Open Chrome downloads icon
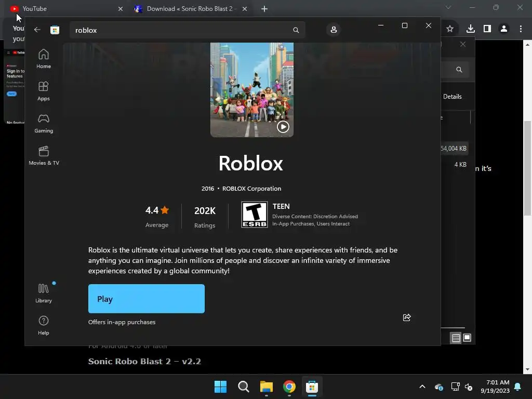532x399 pixels. 470,29
